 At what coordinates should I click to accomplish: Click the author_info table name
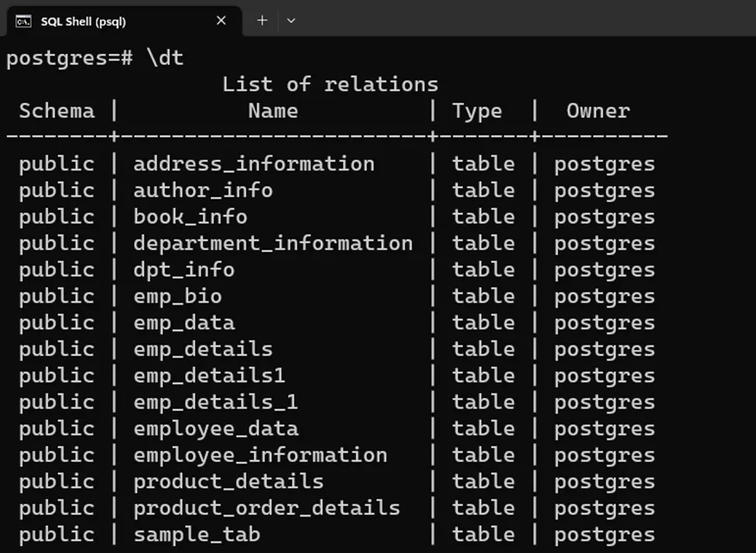[x=203, y=190]
